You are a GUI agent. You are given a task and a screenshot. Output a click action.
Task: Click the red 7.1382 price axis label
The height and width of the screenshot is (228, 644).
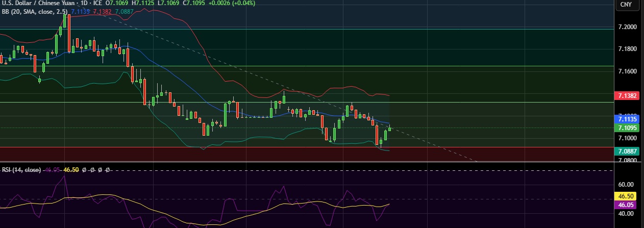click(626, 96)
